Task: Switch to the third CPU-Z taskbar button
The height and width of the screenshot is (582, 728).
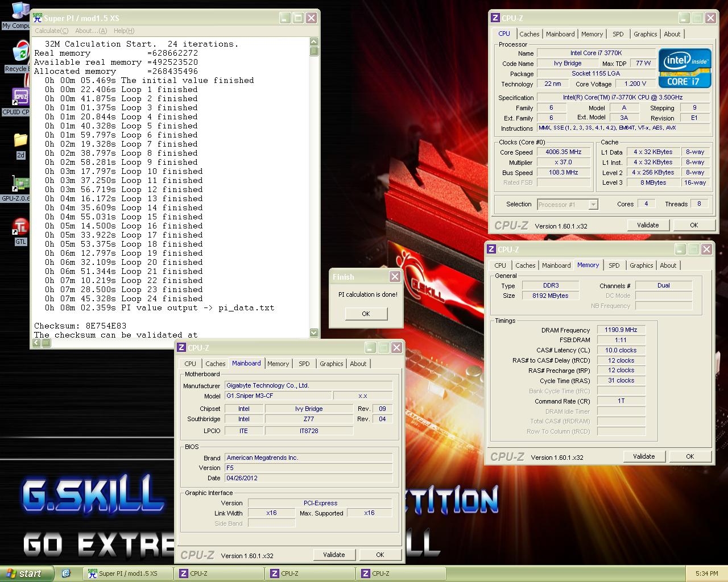Action: [x=402, y=573]
